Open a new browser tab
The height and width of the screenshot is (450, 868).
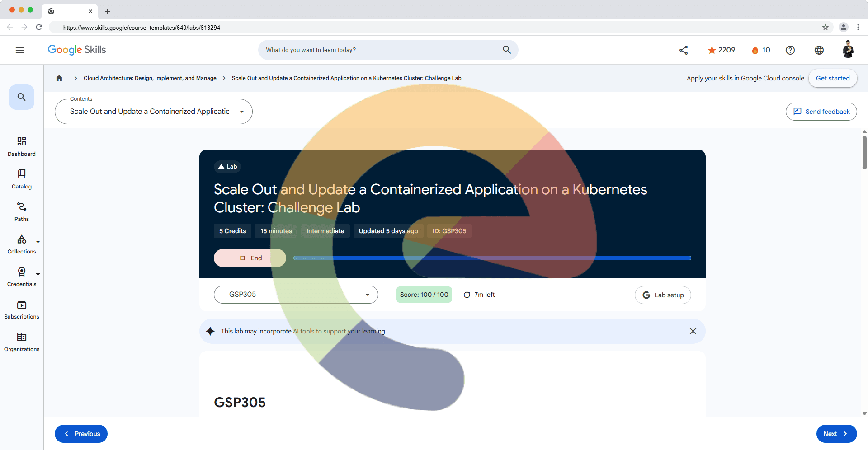point(108,11)
